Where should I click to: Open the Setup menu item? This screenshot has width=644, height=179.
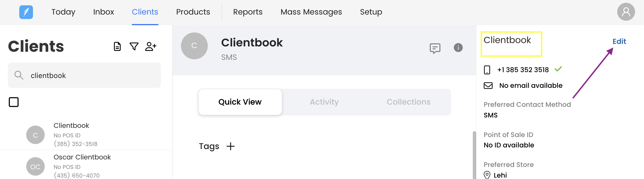pyautogui.click(x=371, y=12)
